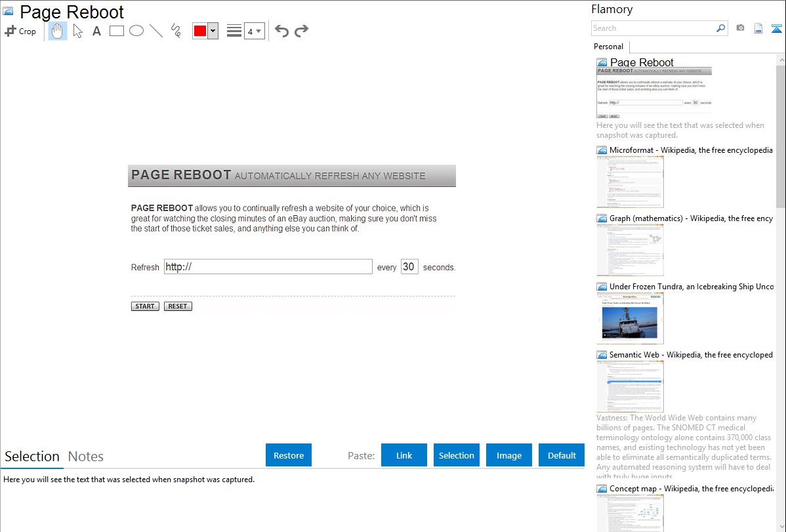
Task: Click the RESET button in snapshot
Action: (x=177, y=306)
